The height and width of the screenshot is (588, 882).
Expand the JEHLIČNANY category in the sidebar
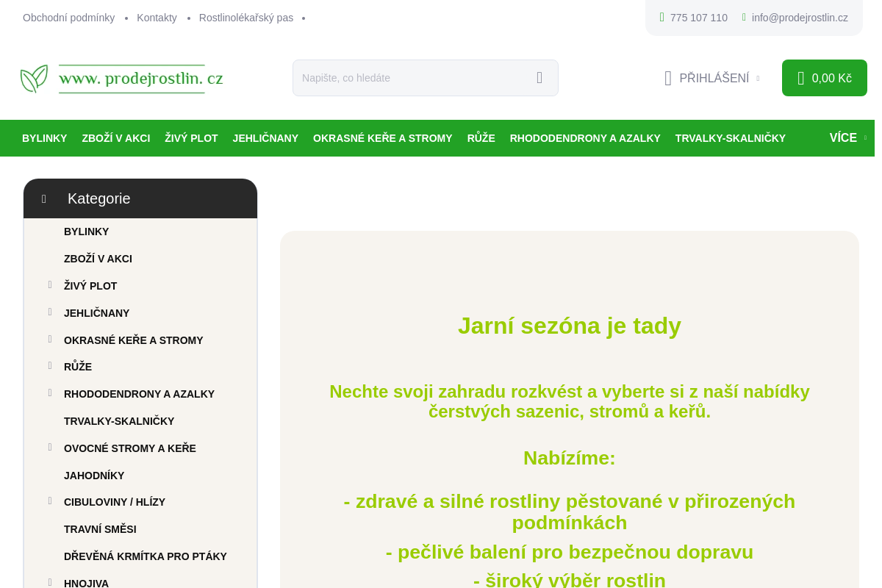pos(50,311)
